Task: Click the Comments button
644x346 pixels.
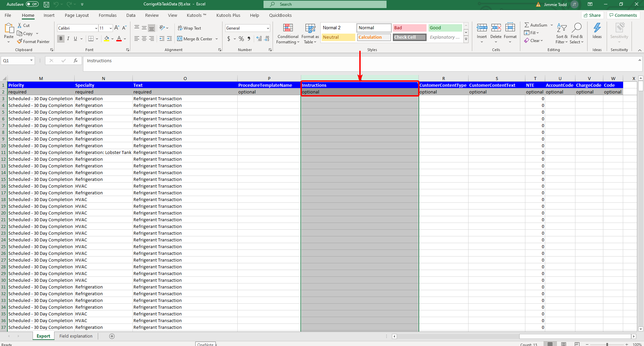Action: tap(623, 15)
